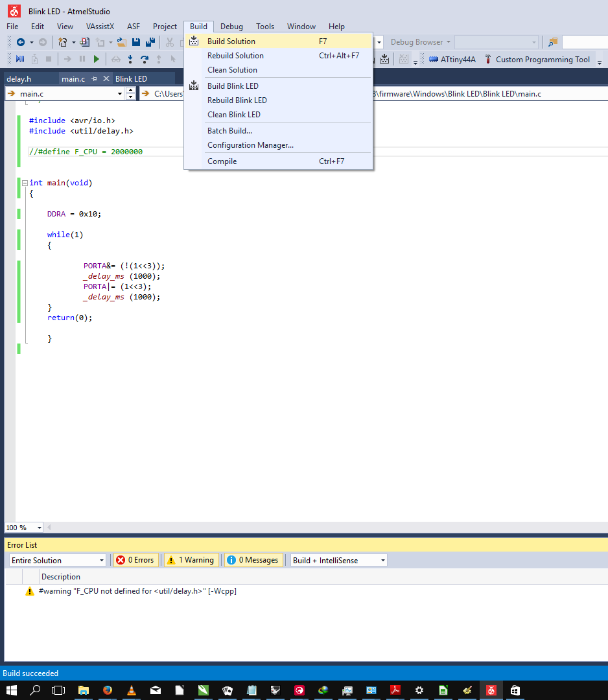Screen dimensions: 608x700
Task: Select Rebuild Blink LED menu entry
Action: point(279,100)
